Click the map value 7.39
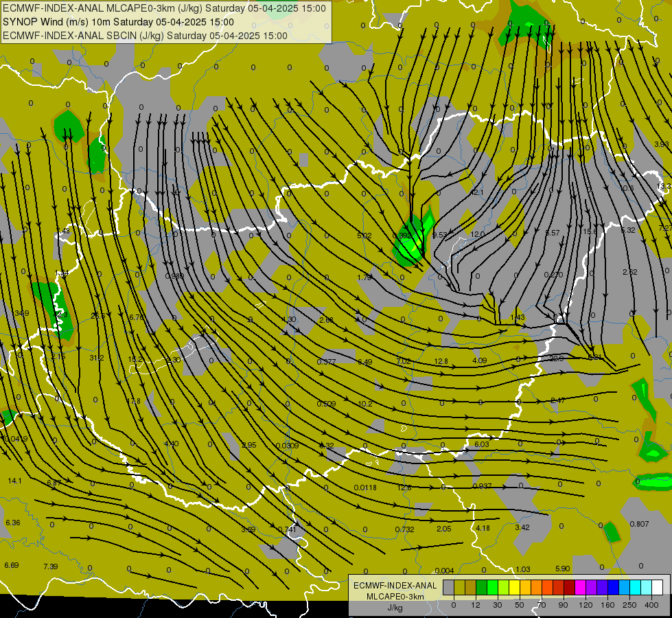 [51, 566]
